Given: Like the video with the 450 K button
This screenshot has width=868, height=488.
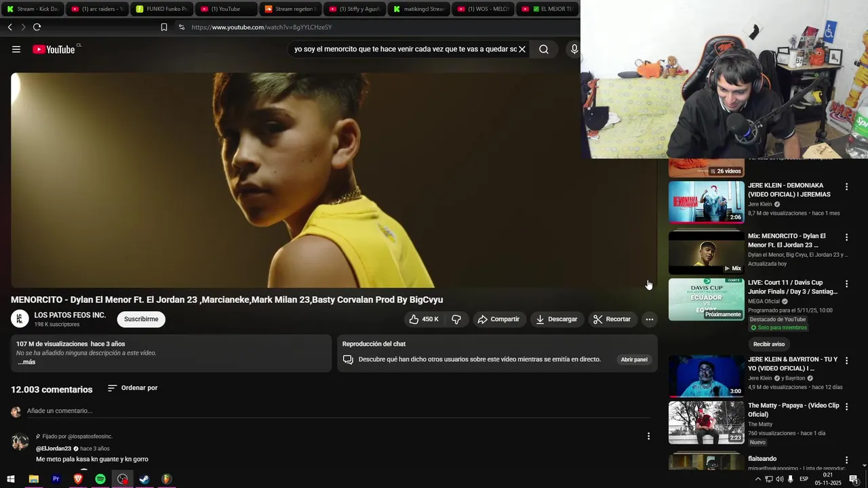Looking at the screenshot, I should click(x=424, y=319).
